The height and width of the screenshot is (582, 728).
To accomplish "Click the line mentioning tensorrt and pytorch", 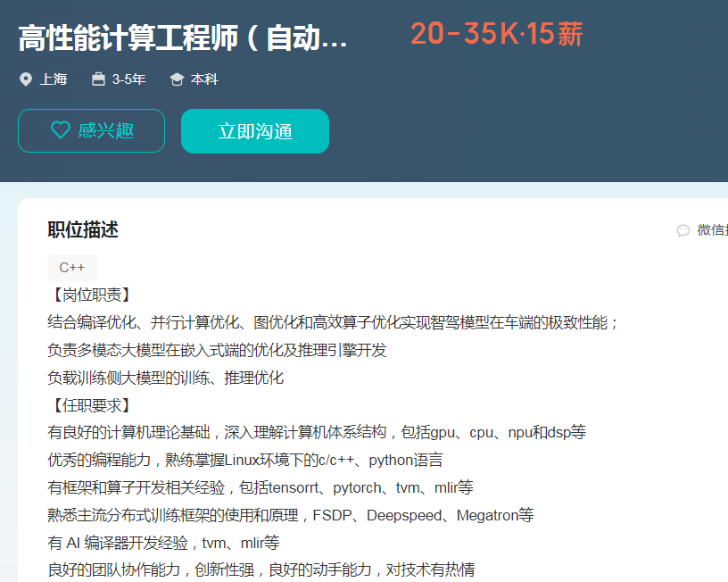I will (x=260, y=487).
